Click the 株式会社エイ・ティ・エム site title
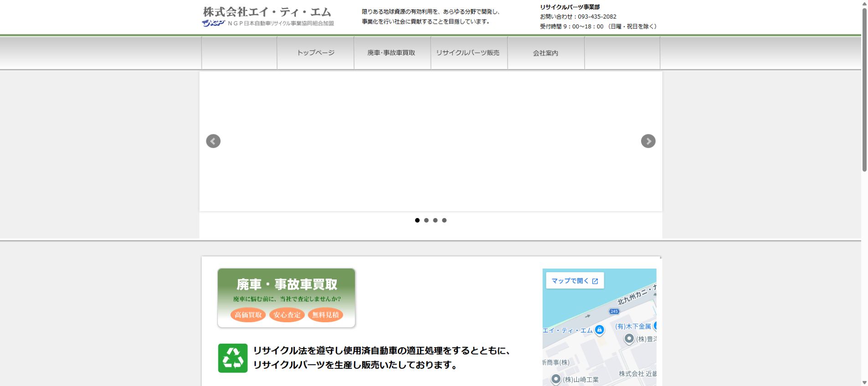Viewport: 868px width, 386px height. 267,11
